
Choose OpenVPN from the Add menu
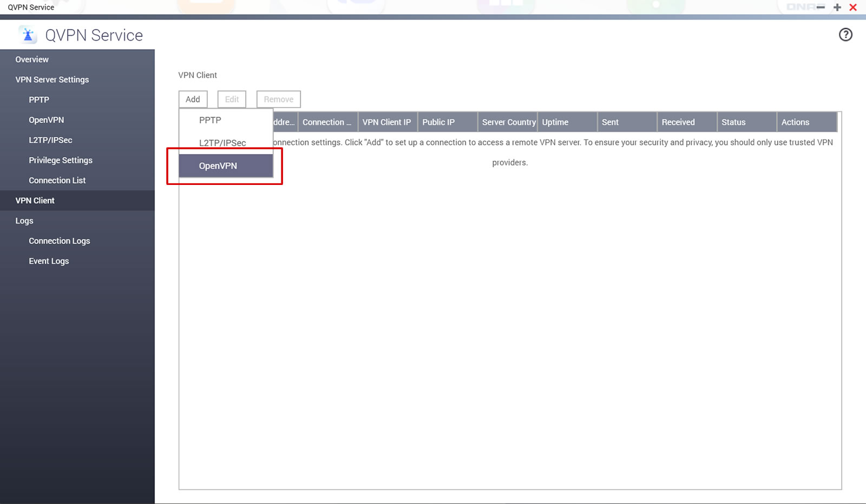click(x=226, y=165)
